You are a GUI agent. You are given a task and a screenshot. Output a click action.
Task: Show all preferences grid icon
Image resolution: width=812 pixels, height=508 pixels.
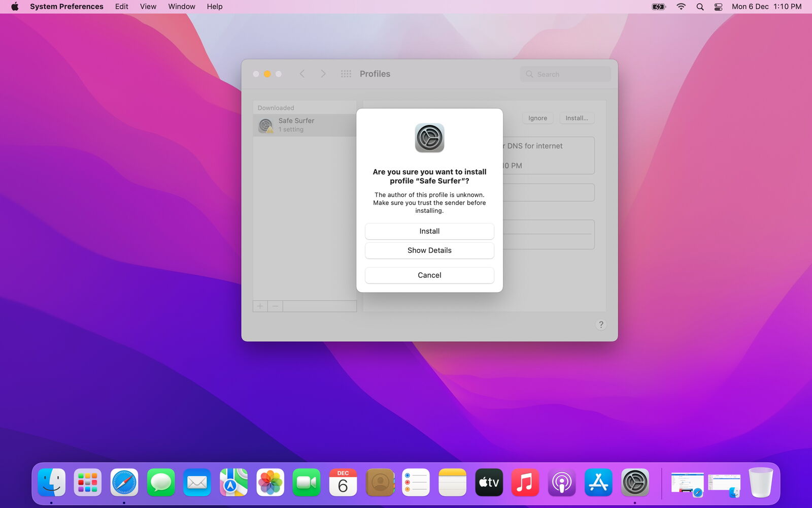click(346, 74)
